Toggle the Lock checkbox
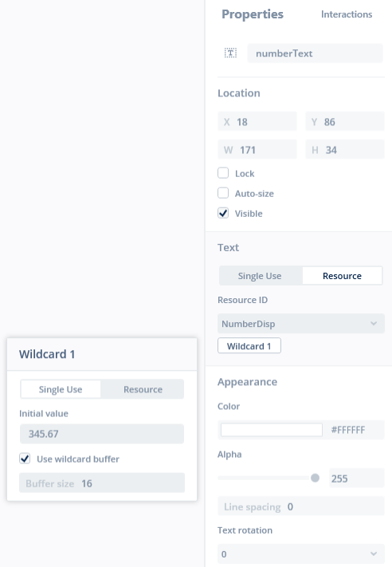Viewport: 392px width, 567px height. point(223,173)
